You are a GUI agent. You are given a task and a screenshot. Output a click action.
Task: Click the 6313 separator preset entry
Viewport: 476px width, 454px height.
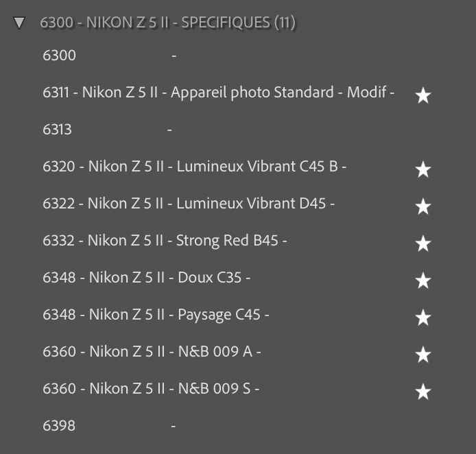(x=58, y=130)
